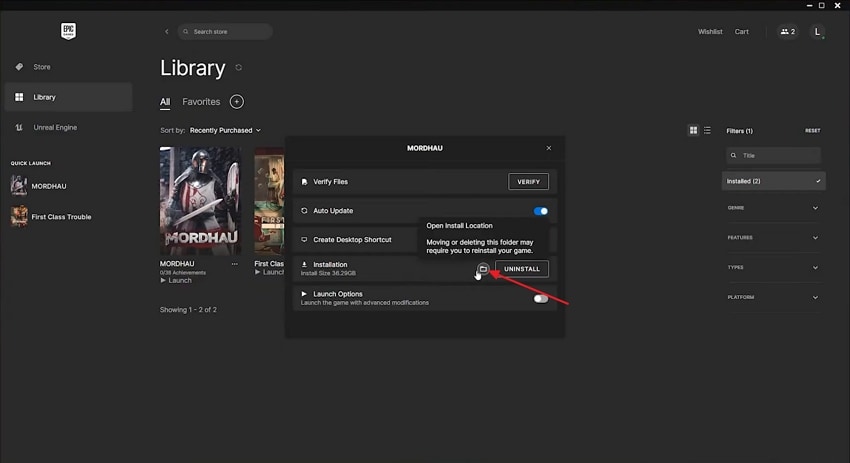Click the MORDHAU game cover thumbnail

(x=200, y=201)
